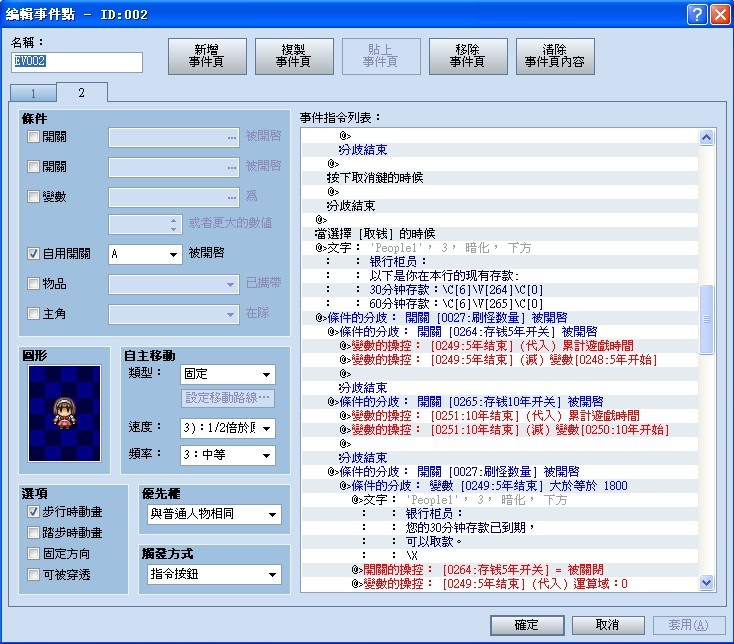Image resolution: width=734 pixels, height=644 pixels.
Task: Select the 30分钟存款 \V[264] line
Action: coord(500,290)
